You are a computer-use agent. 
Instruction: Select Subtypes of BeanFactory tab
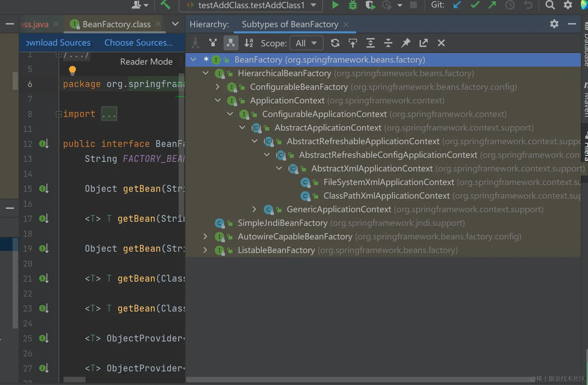click(x=290, y=24)
